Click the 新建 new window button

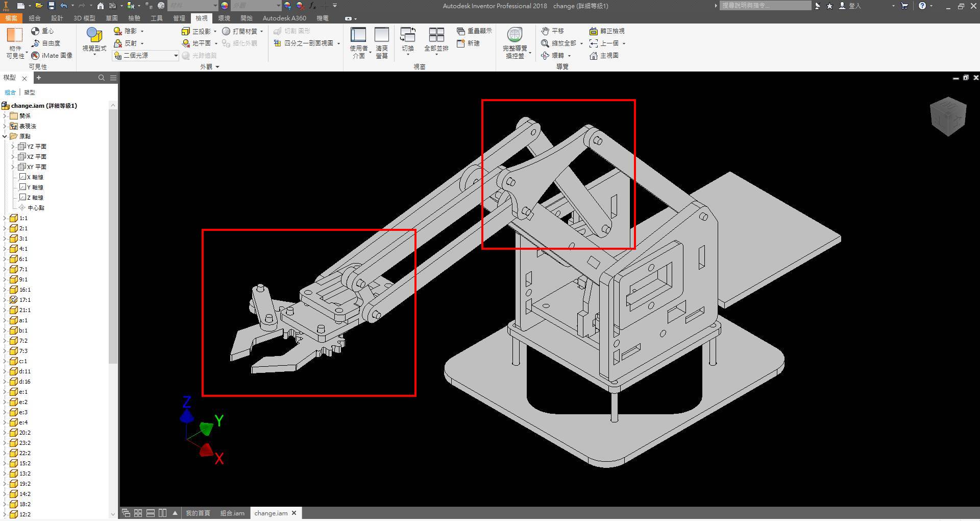pos(468,43)
